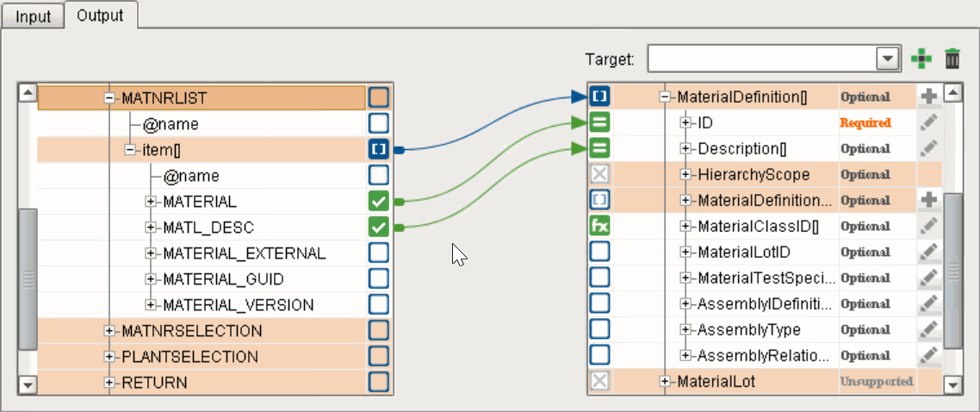Expand the MATL_DESC node
This screenshot has height=412, width=980.
tap(151, 228)
